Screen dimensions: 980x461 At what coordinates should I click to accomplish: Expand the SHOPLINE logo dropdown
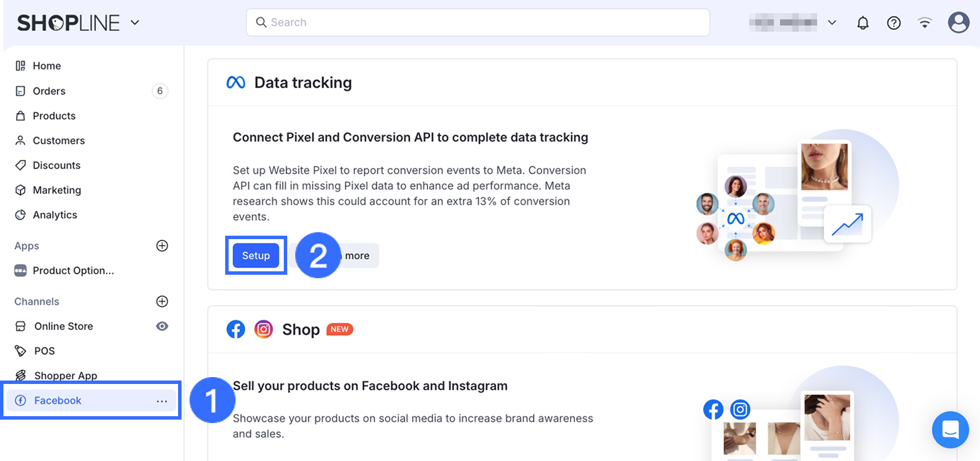(x=135, y=23)
